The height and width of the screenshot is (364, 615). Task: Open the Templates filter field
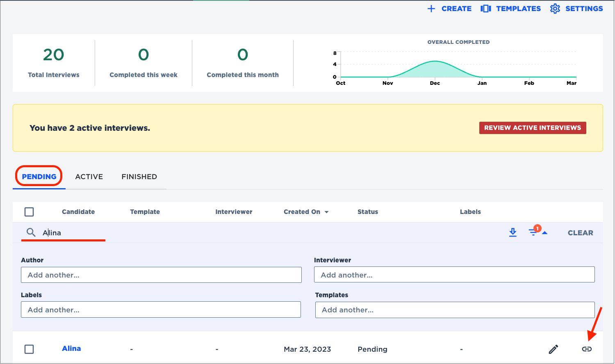(455, 309)
